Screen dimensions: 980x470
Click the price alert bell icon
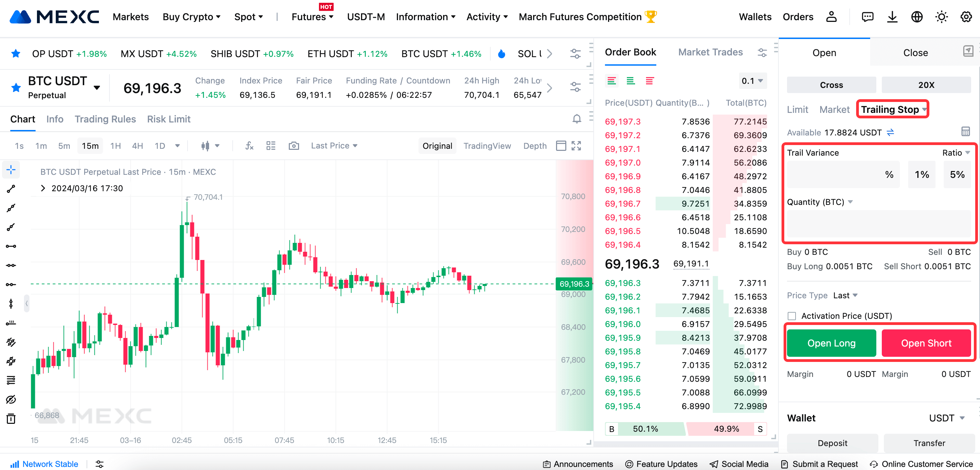tap(577, 119)
